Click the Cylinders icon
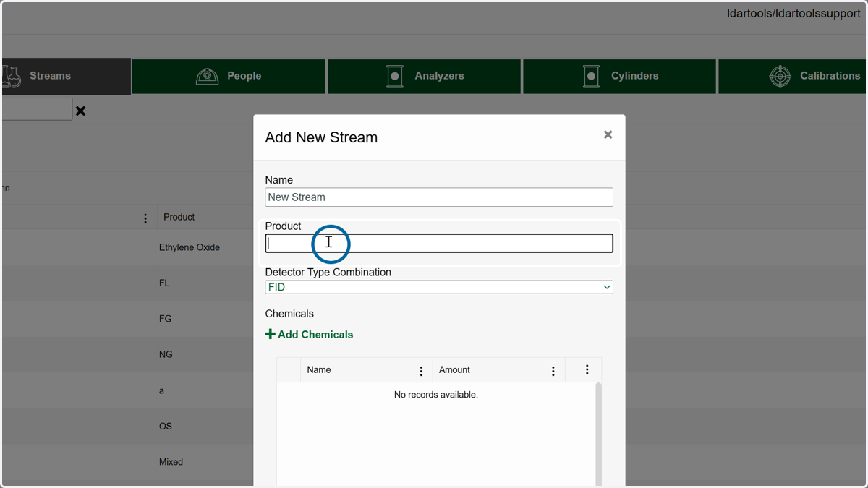868x488 pixels. pyautogui.click(x=591, y=76)
